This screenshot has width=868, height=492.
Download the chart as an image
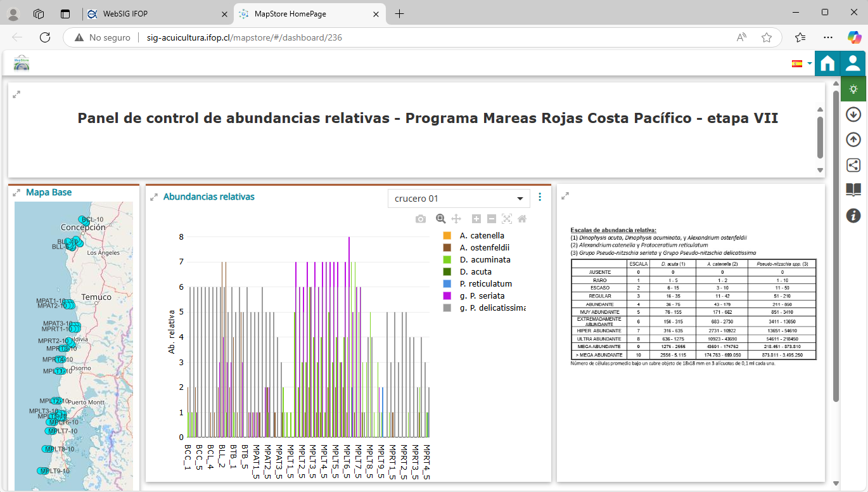pyautogui.click(x=421, y=219)
